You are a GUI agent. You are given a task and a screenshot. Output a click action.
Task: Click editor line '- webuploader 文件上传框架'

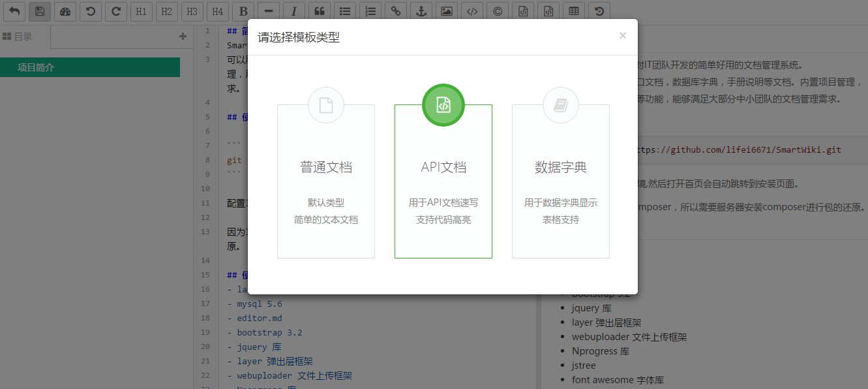(x=290, y=375)
